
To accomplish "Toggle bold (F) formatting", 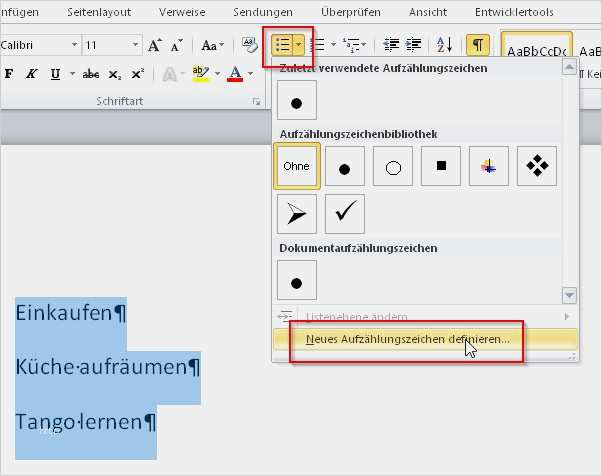I will [9, 73].
